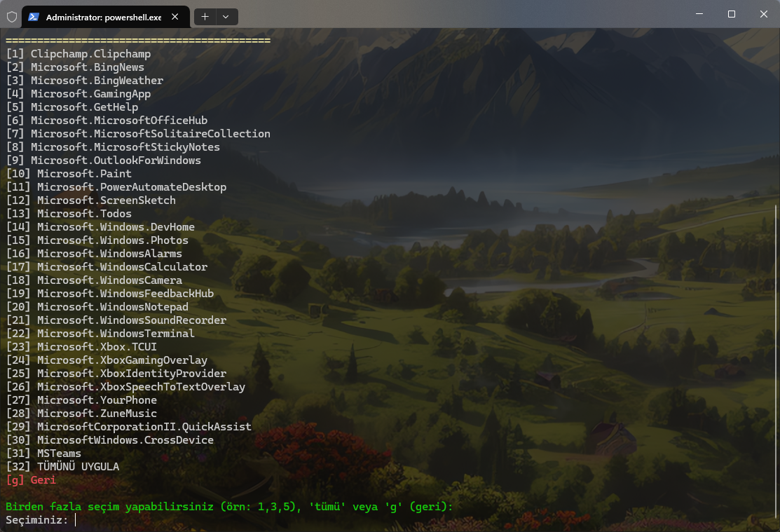Select the Administrator: powershell.exe tab
The image size is (780, 532).
click(105, 17)
